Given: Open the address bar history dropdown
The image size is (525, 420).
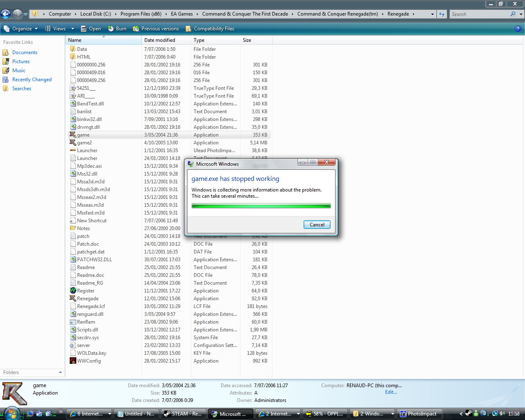Looking at the screenshot, I should (x=432, y=14).
